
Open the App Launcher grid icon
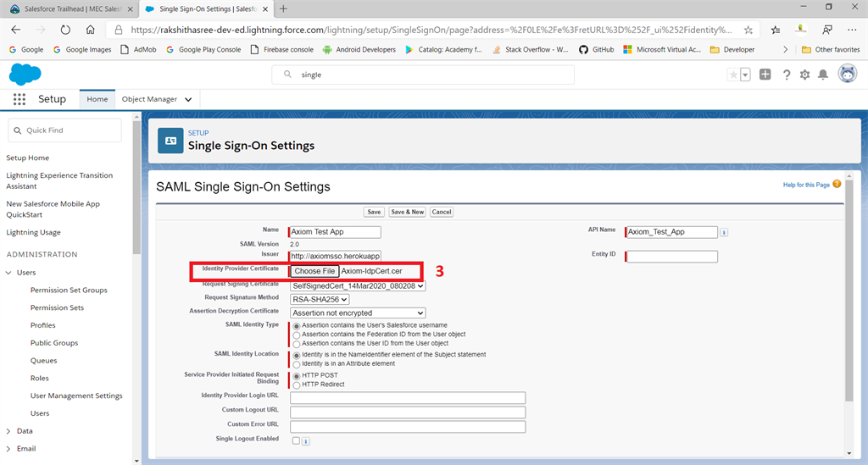(x=19, y=99)
